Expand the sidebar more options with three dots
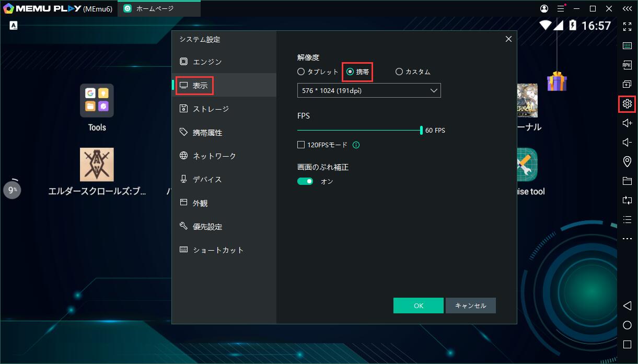 tap(627, 239)
